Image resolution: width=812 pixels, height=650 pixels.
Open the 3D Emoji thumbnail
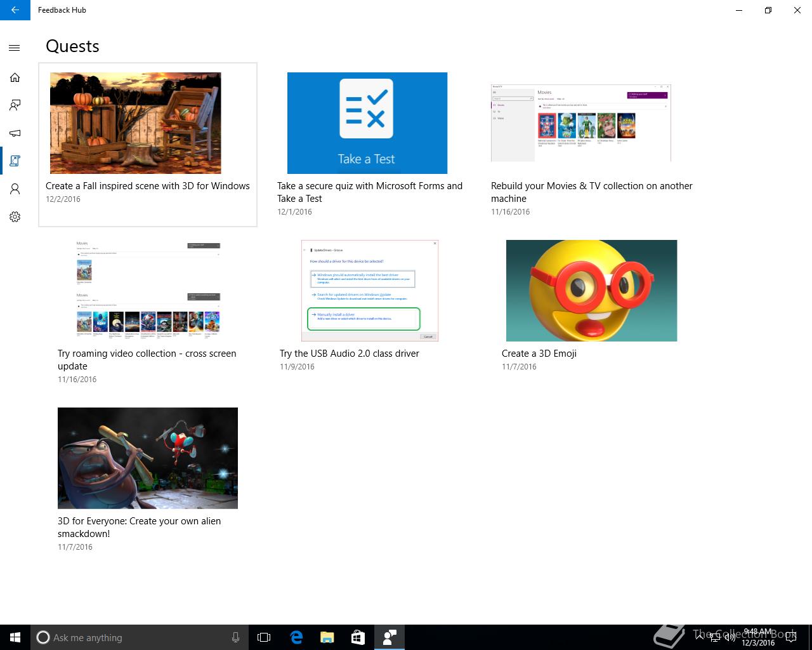pos(592,291)
